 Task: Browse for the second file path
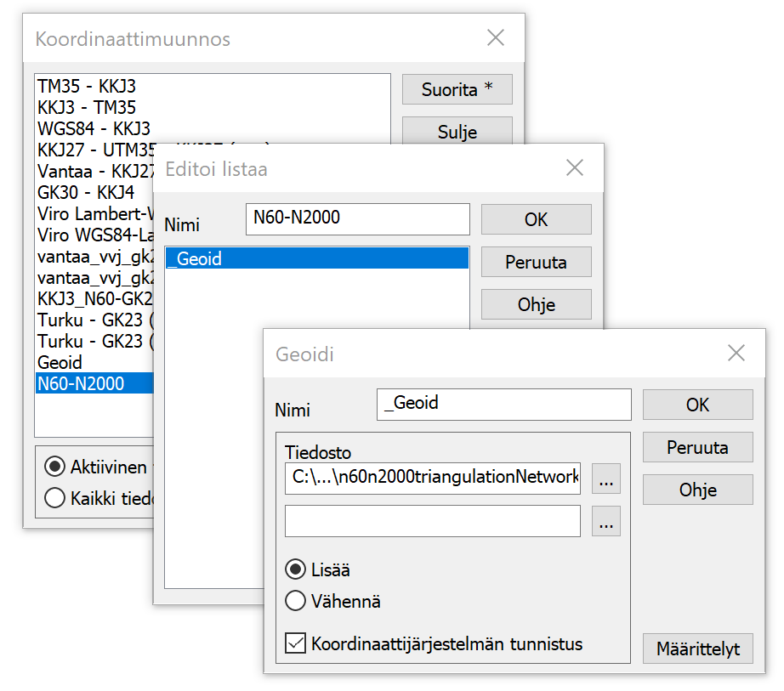point(605,522)
